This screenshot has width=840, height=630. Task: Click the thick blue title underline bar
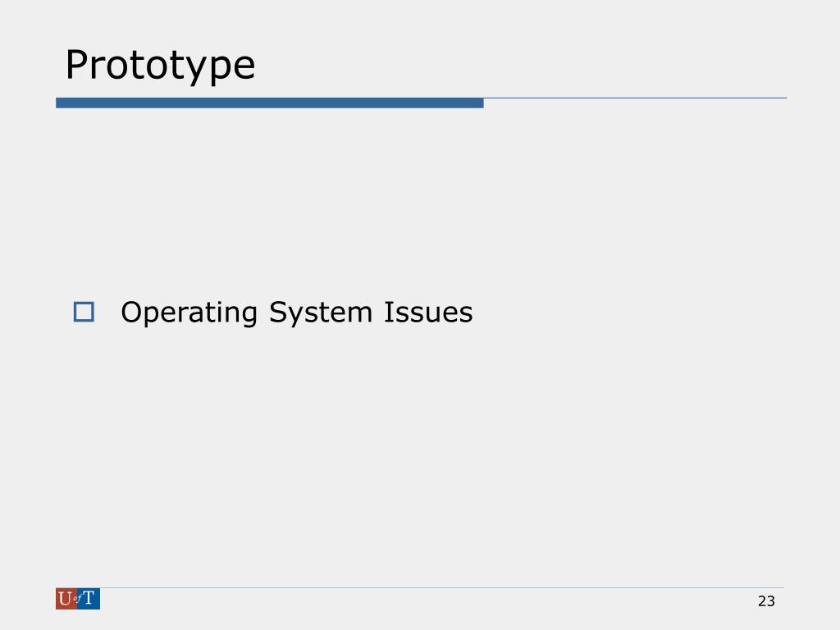[269, 103]
